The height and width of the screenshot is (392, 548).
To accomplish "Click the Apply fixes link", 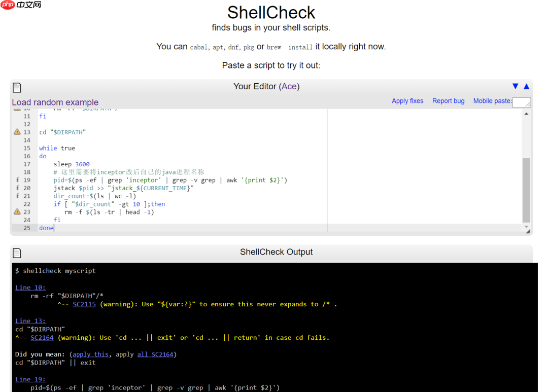I will [407, 101].
